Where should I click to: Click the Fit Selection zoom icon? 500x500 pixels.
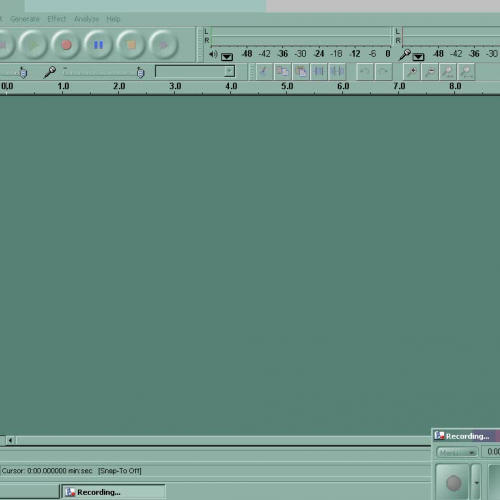click(448, 71)
